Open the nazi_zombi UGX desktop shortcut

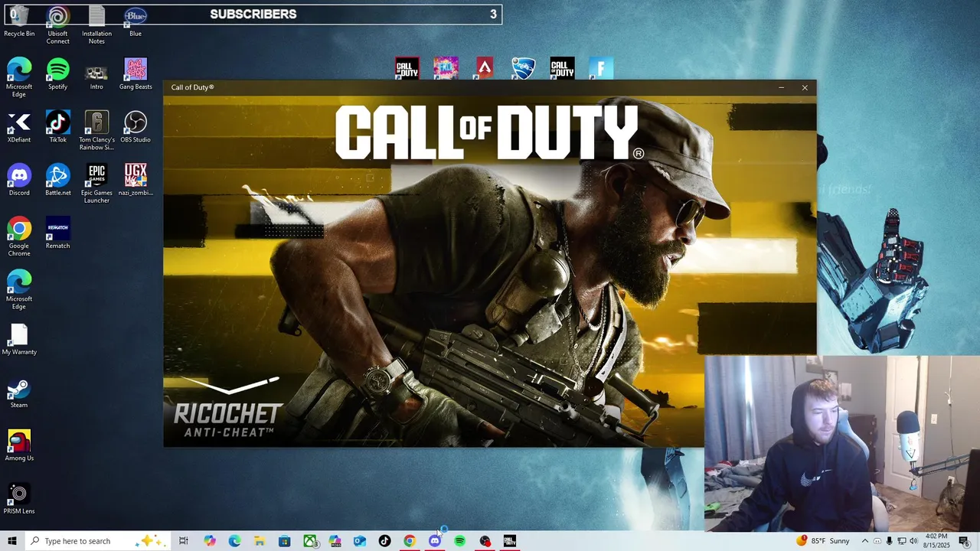[136, 180]
